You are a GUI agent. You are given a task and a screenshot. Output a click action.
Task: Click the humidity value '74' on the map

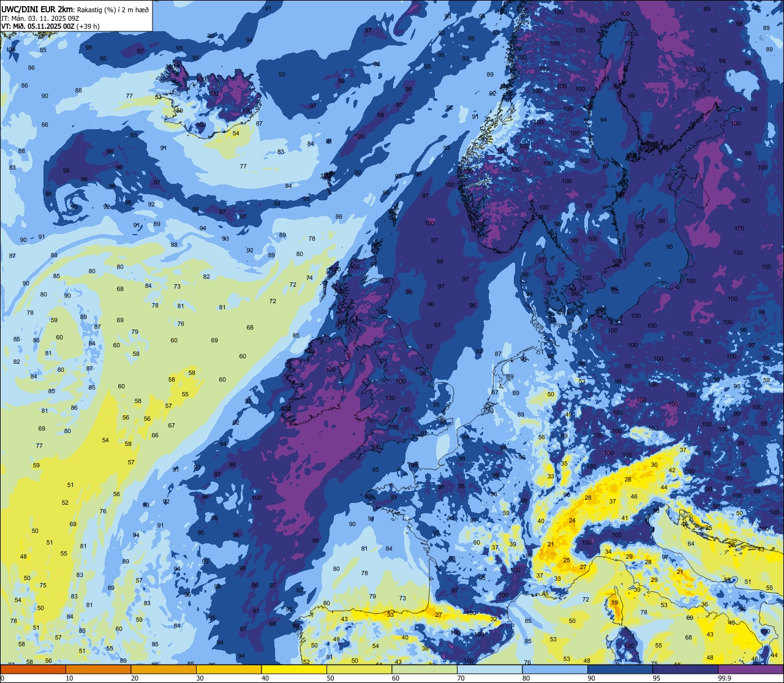pos(309,277)
